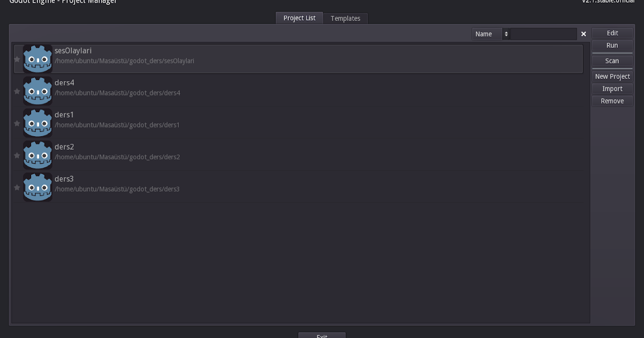
Task: Click the Godot icon beside ders1
Action: (x=38, y=123)
